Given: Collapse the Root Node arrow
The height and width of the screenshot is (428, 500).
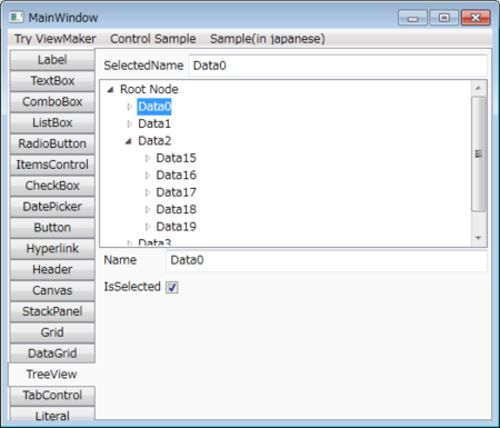Looking at the screenshot, I should point(110,90).
